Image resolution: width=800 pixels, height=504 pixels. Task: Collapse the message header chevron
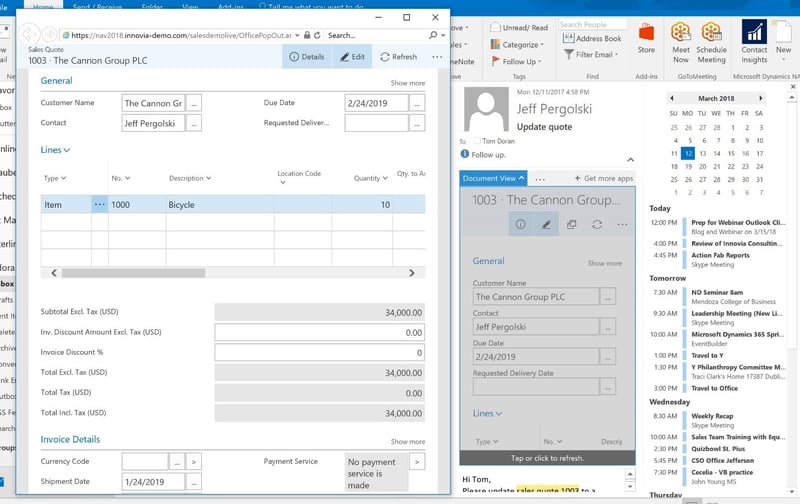(x=631, y=160)
